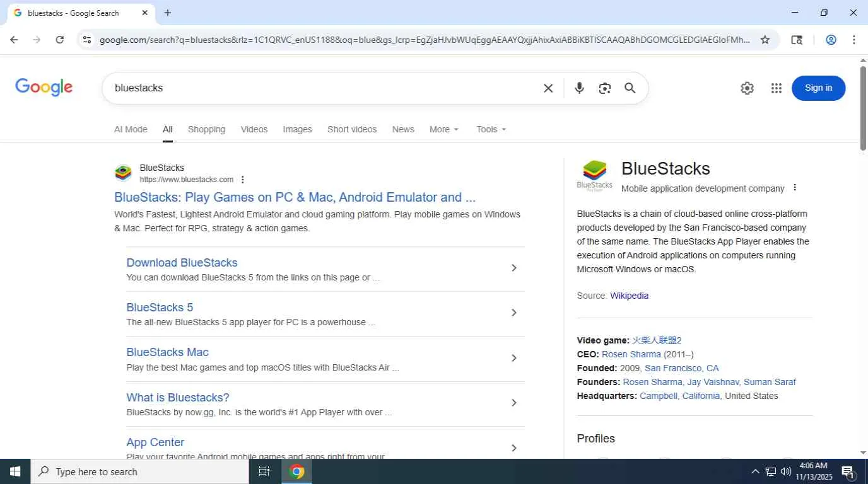Image resolution: width=868 pixels, height=484 pixels.
Task: Open the notification center icon
Action: tap(848, 471)
